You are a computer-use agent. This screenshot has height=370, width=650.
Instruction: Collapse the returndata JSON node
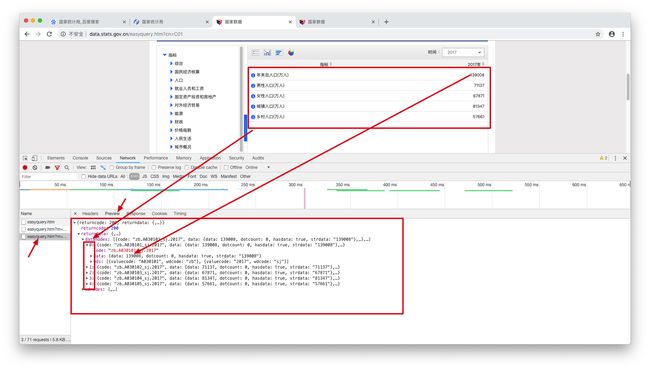pyautogui.click(x=79, y=234)
